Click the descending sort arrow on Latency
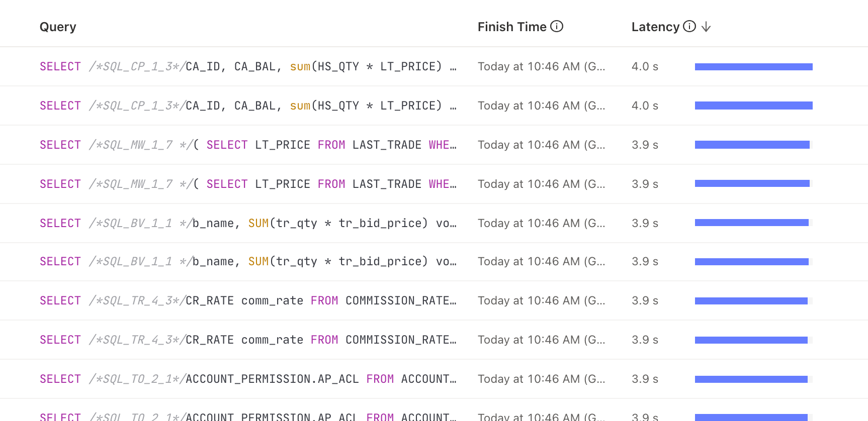The width and height of the screenshot is (868, 421). pyautogui.click(x=707, y=27)
